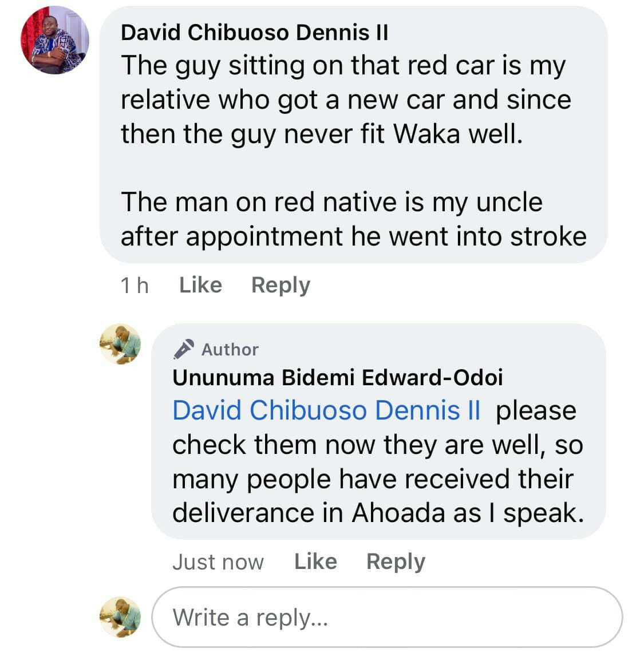Click the line 'deliverance in Ahoada as I speak'
This screenshot has height=668, width=644.
point(378,512)
